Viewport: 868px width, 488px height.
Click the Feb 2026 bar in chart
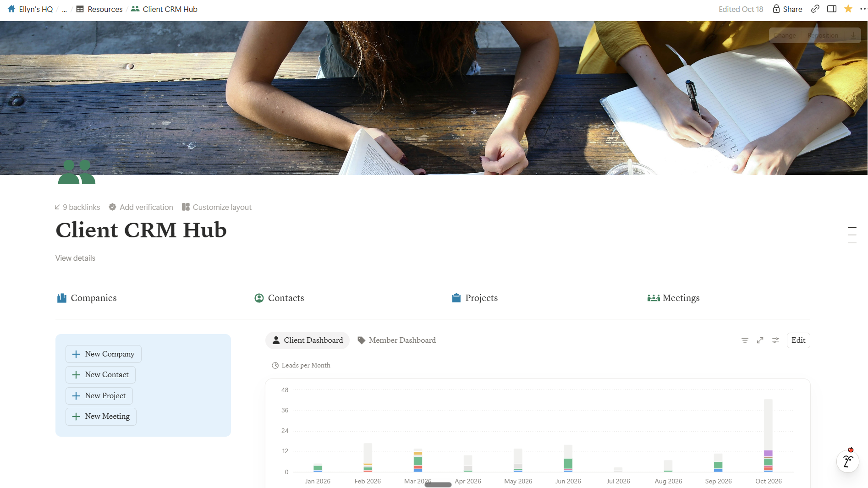pyautogui.click(x=368, y=457)
